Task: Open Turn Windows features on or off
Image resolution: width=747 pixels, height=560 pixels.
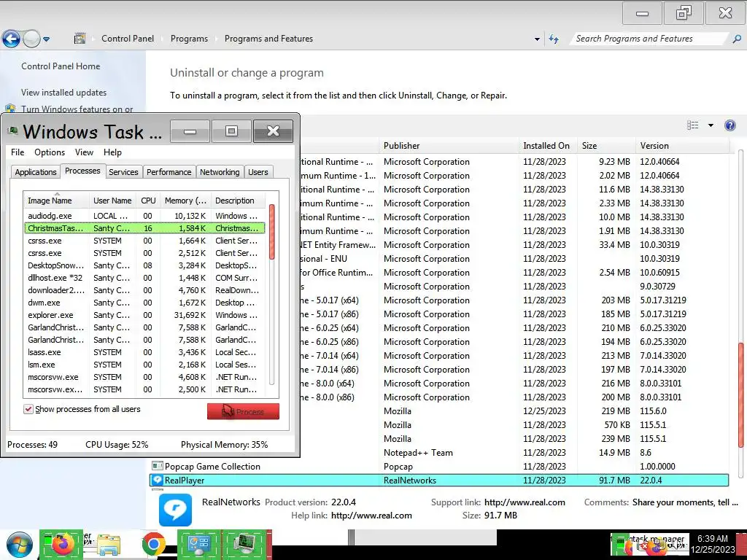Action: tap(77, 109)
